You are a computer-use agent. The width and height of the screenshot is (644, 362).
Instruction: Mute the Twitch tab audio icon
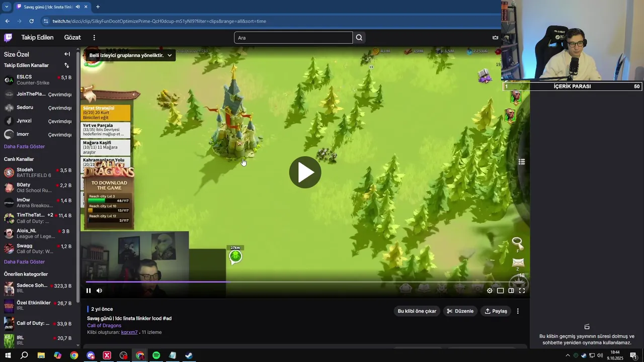[77, 7]
